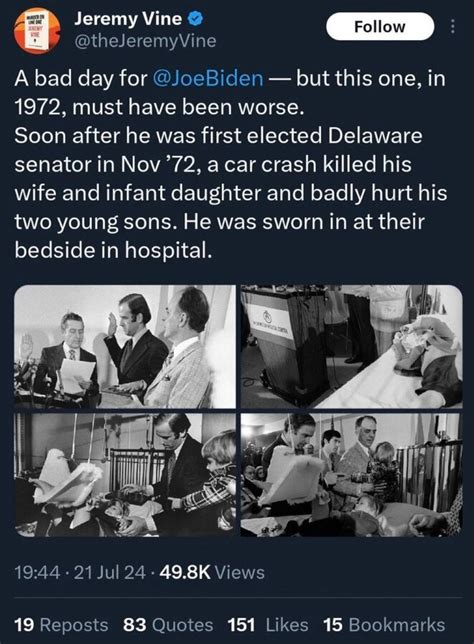Click the word Views beside 49.8K

[240, 572]
